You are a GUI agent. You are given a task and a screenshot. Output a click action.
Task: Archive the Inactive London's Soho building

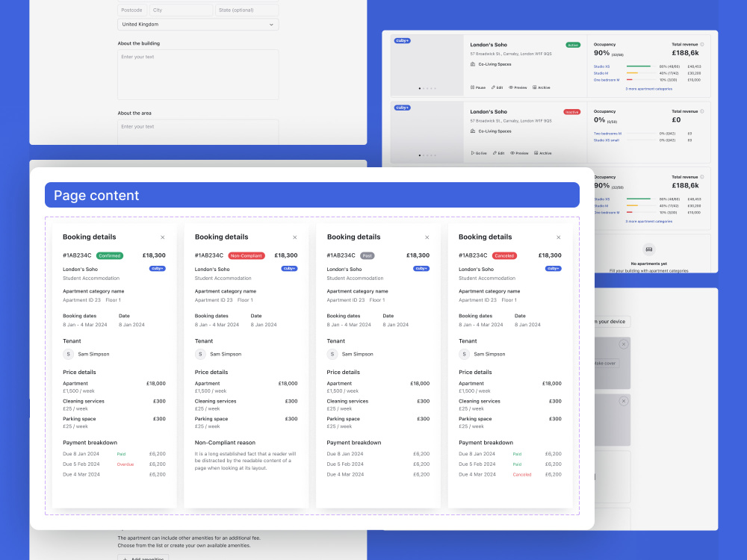tap(543, 153)
